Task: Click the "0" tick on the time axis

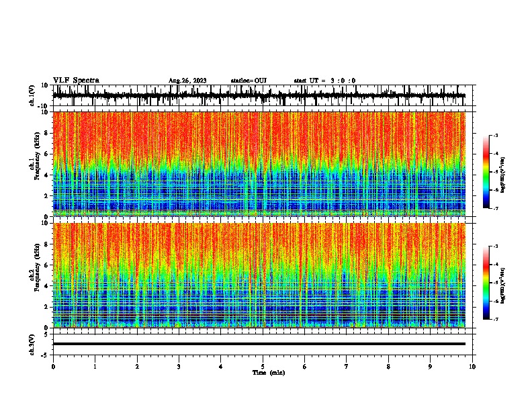Action: click(x=53, y=367)
